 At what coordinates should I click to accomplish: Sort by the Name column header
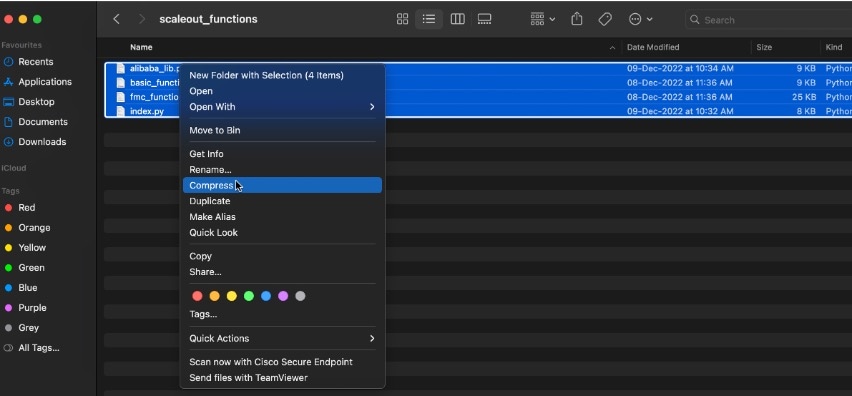coord(141,47)
